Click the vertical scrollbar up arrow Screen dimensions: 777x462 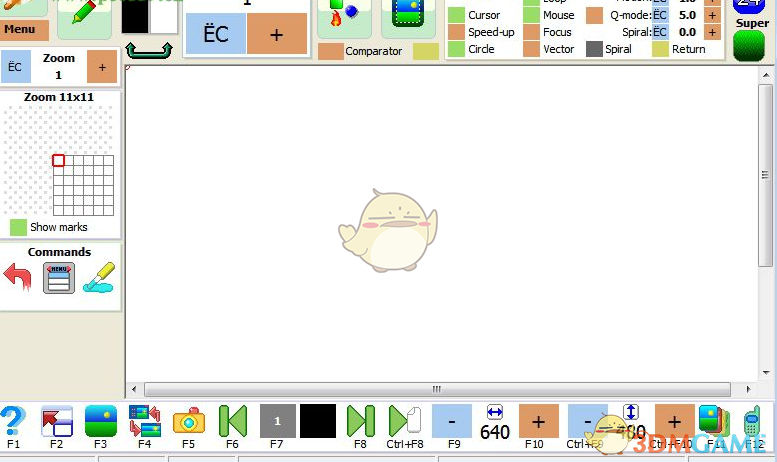pos(766,75)
